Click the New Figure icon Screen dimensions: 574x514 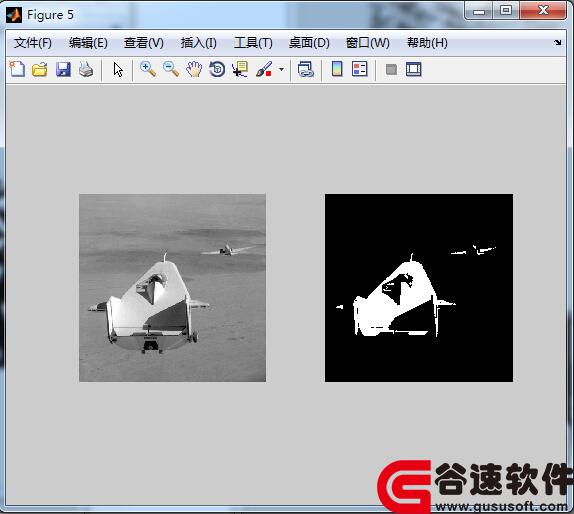point(17,69)
